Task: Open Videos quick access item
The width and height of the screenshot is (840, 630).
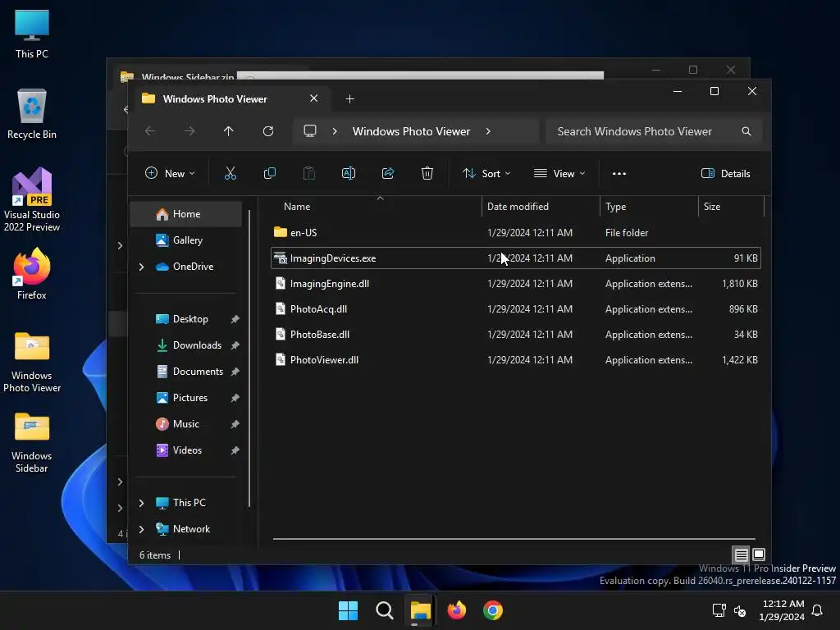Action: (187, 450)
